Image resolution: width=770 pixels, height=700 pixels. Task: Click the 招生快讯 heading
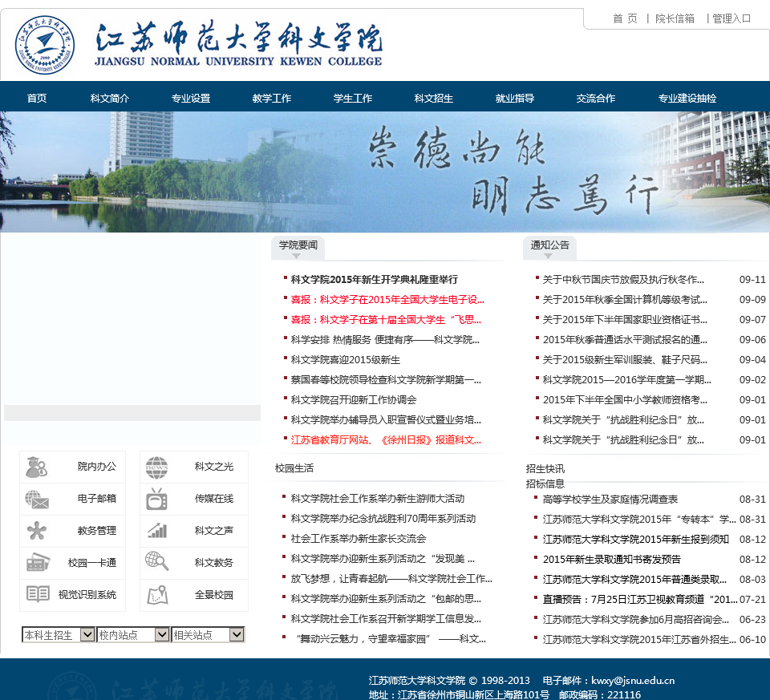(x=545, y=469)
